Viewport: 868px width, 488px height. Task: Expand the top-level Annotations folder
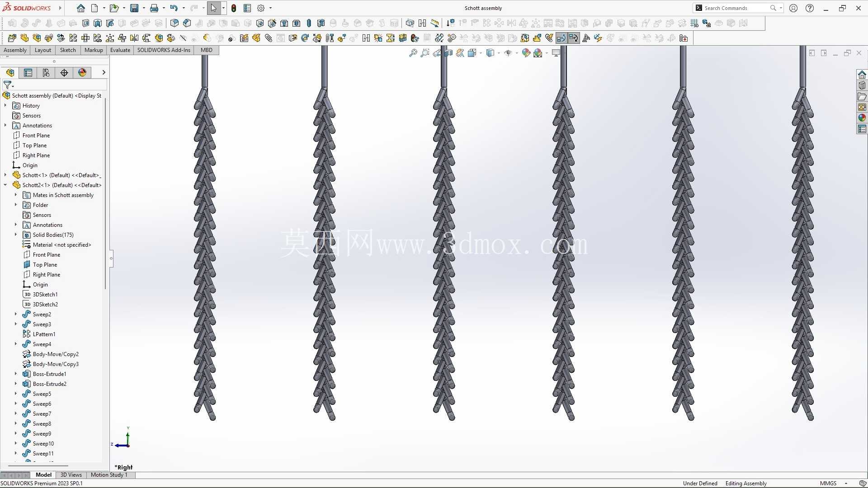click(x=5, y=125)
